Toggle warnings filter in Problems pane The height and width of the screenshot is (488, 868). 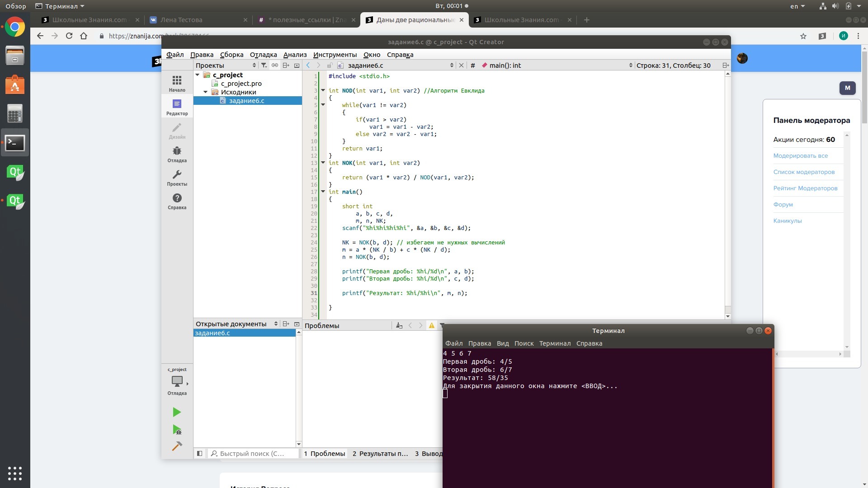tap(432, 326)
